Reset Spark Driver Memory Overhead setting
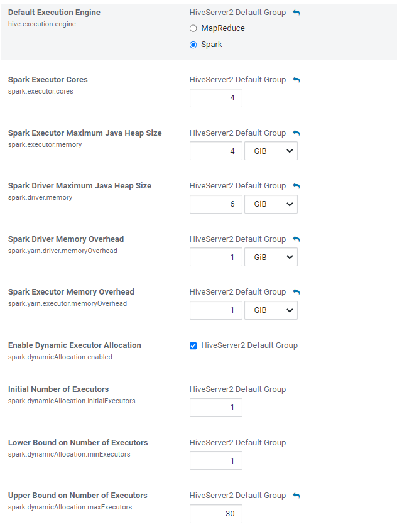 point(296,239)
